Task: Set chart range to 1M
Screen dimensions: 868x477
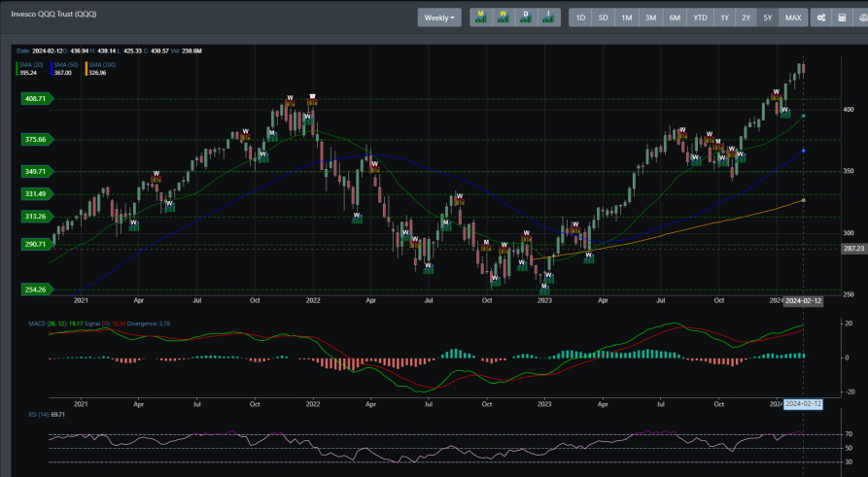Action: [x=627, y=17]
